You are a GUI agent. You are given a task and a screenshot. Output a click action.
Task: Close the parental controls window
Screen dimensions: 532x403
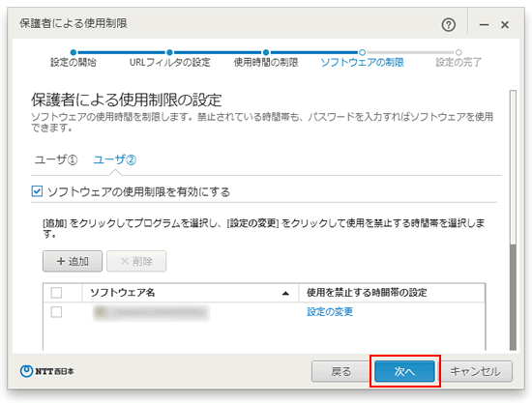[505, 25]
